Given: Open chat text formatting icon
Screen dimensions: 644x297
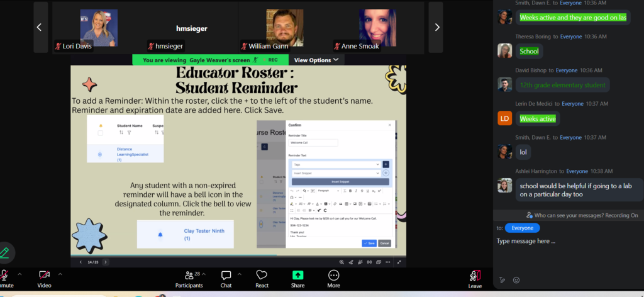Looking at the screenshot, I should tap(502, 280).
